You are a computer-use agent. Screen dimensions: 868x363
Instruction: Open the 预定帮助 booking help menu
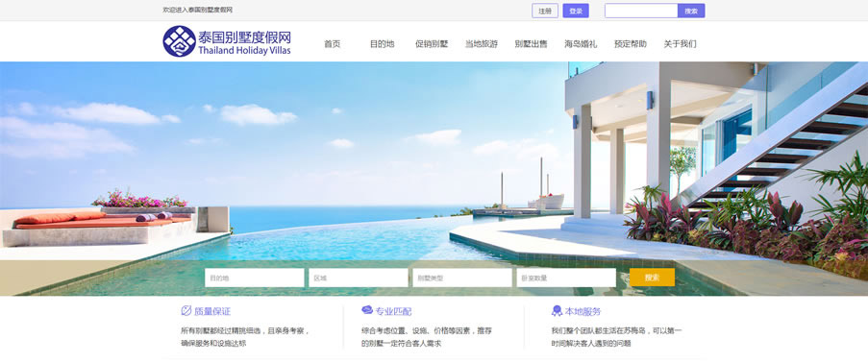[x=630, y=44]
